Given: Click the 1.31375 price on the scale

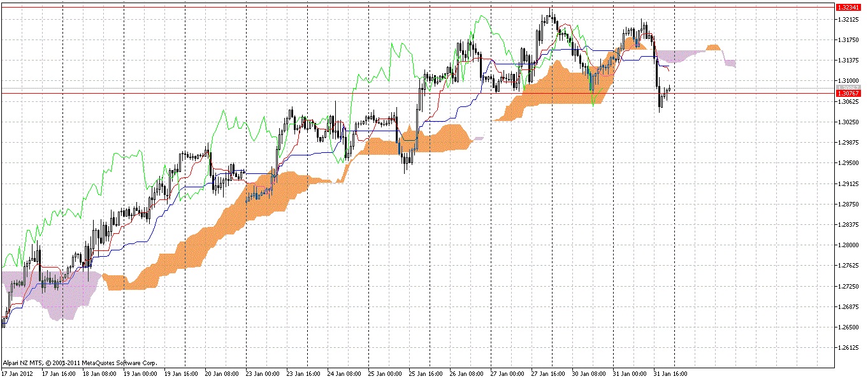Looking at the screenshot, I should pos(848,61).
